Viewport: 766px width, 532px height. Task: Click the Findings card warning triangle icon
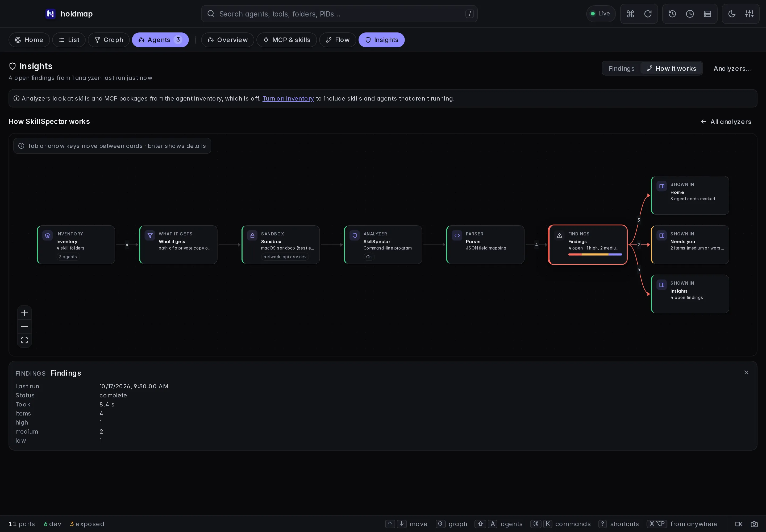pyautogui.click(x=559, y=236)
